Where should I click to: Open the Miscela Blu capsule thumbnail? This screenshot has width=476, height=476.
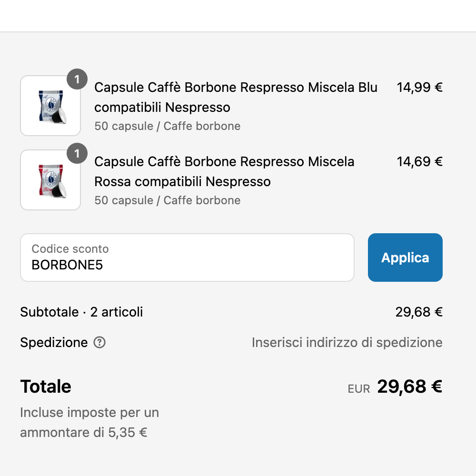[x=50, y=106]
